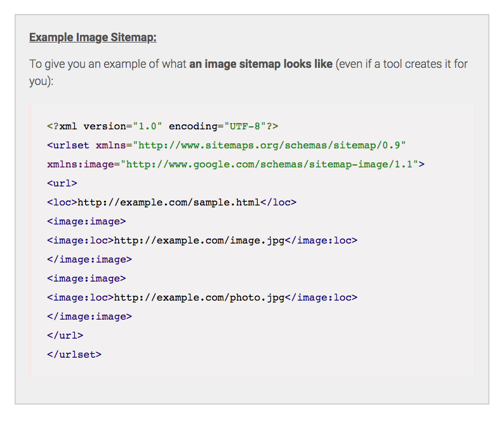Click the version 1.0 value

[147, 126]
